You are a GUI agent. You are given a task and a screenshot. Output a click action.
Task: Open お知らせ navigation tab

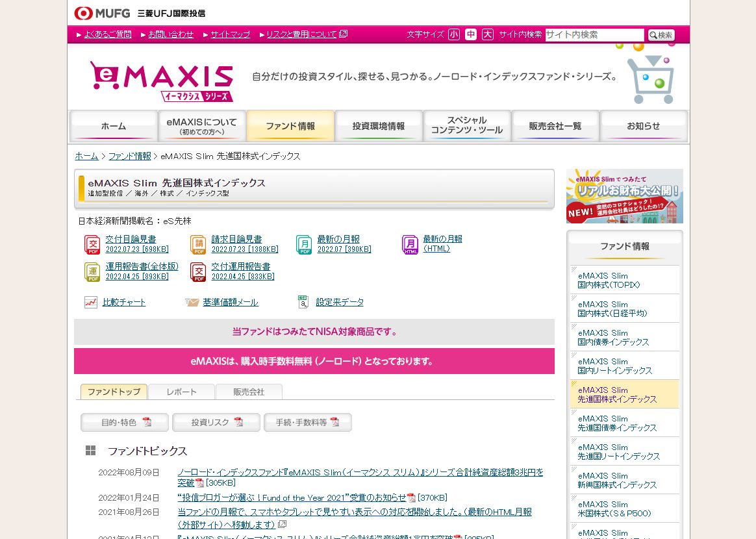click(x=643, y=126)
